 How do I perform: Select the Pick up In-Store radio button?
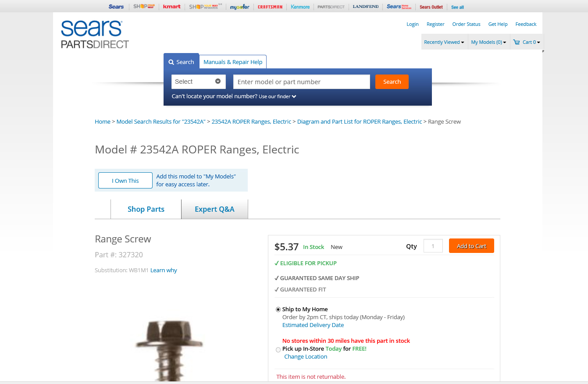click(278, 350)
